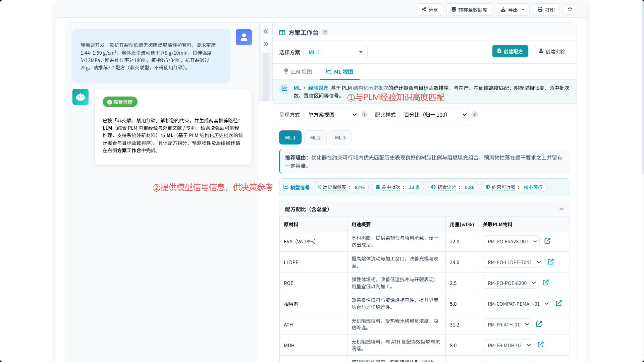Open external link for RM-PO-LLDPE-7042
The width and height of the screenshot is (644, 362).
click(x=551, y=262)
